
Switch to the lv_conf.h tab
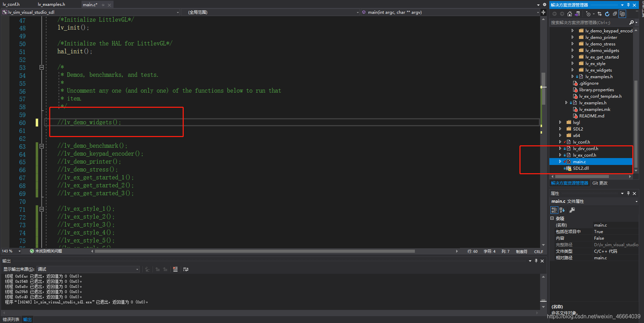click(11, 4)
